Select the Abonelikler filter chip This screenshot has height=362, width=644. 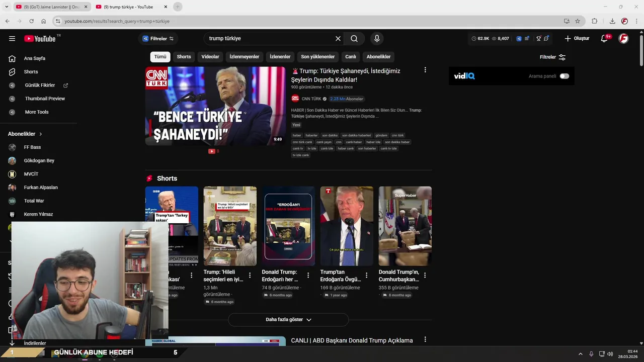[378, 57]
